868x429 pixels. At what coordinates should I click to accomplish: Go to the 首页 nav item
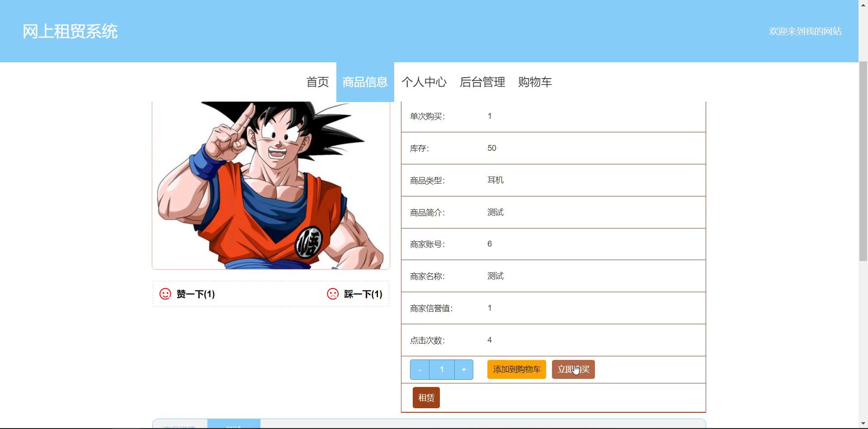pos(317,82)
